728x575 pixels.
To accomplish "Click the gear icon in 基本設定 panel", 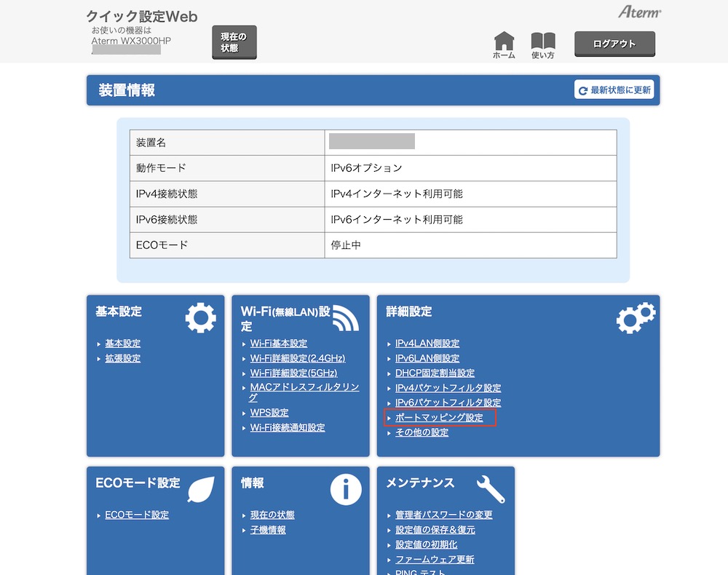I will coord(200,318).
